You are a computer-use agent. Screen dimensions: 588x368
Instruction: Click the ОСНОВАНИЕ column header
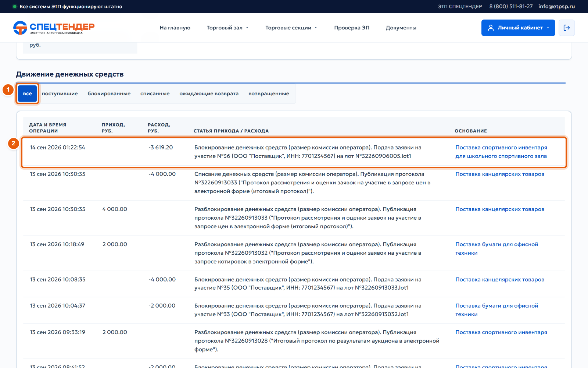coord(471,131)
